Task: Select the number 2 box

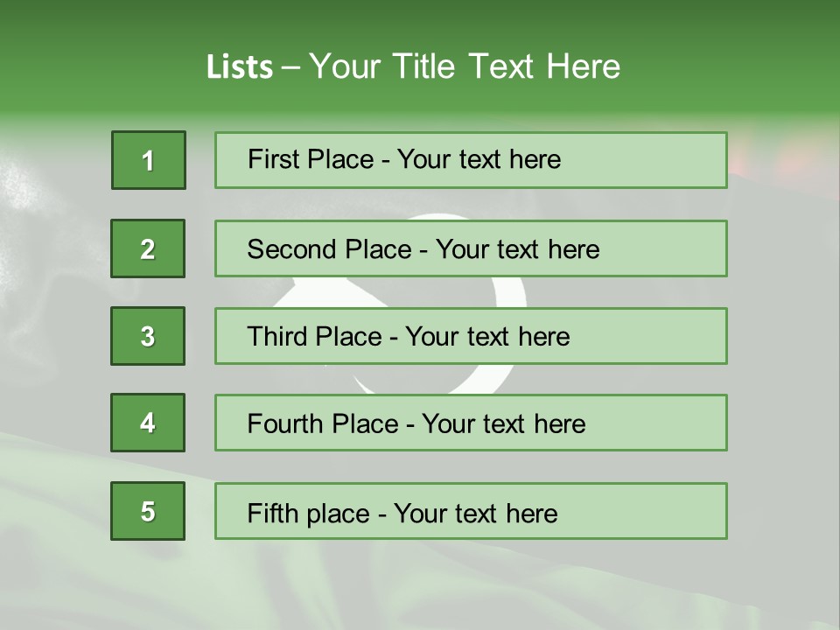Action: click(148, 248)
